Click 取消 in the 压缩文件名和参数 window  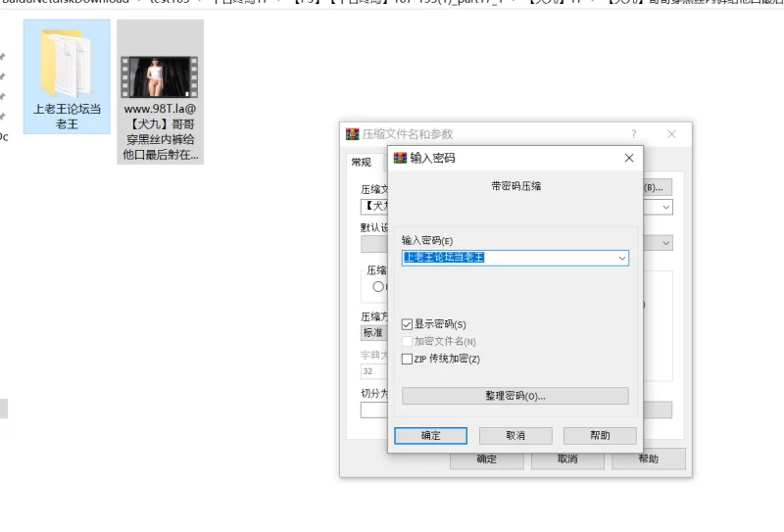567,459
